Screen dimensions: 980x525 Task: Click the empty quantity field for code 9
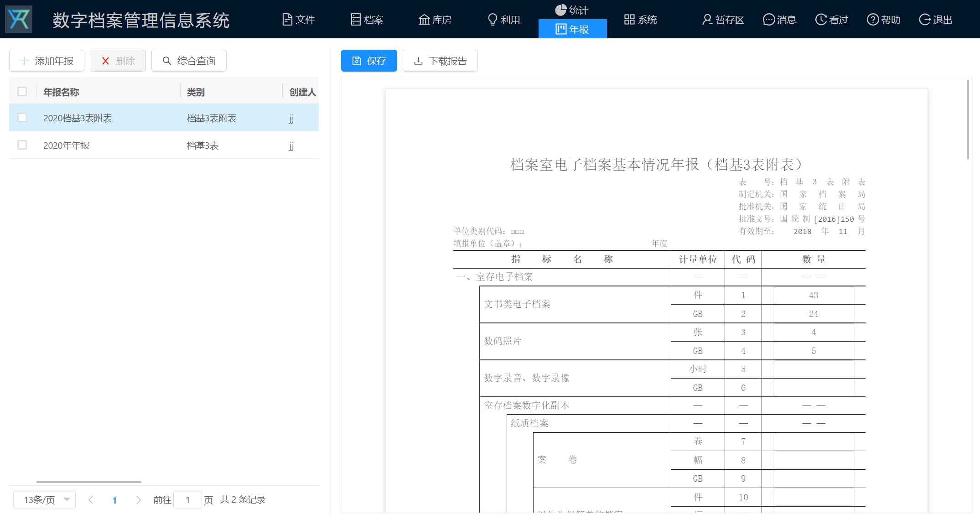tap(814, 478)
